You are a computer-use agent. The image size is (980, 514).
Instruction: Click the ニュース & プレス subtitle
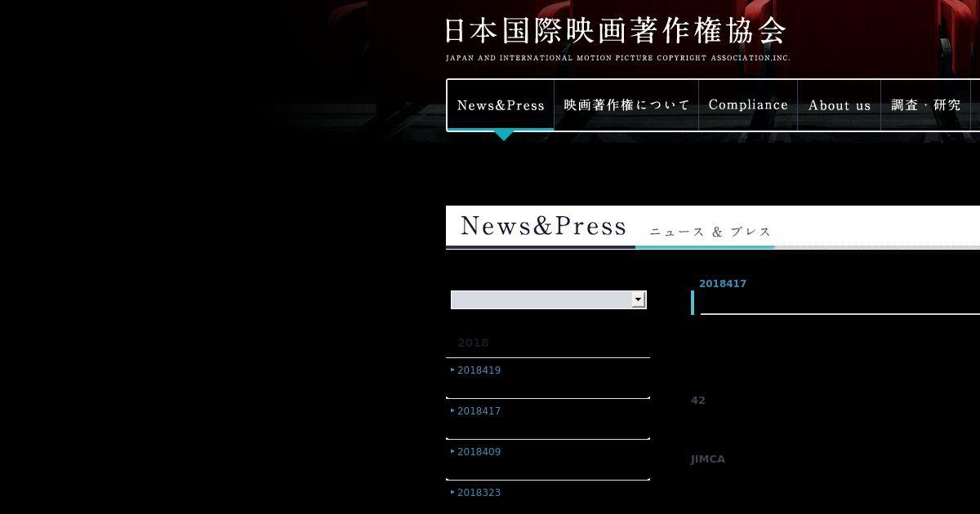[x=710, y=232]
